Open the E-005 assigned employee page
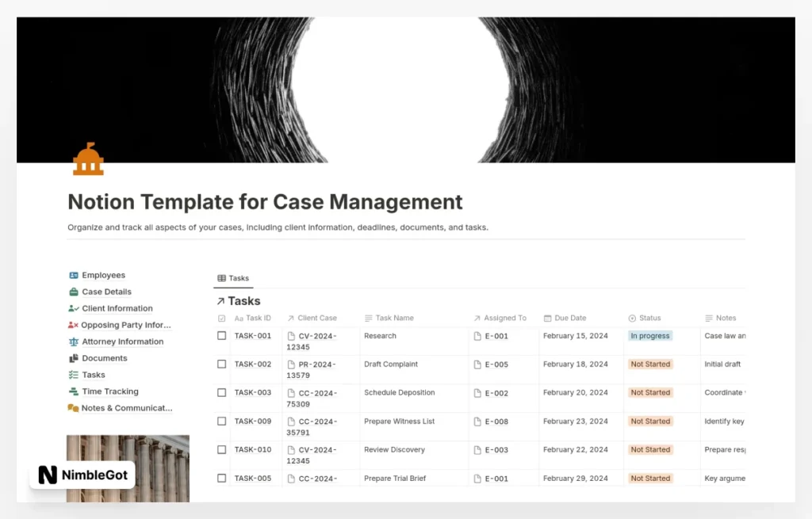The image size is (812, 519). (x=496, y=364)
